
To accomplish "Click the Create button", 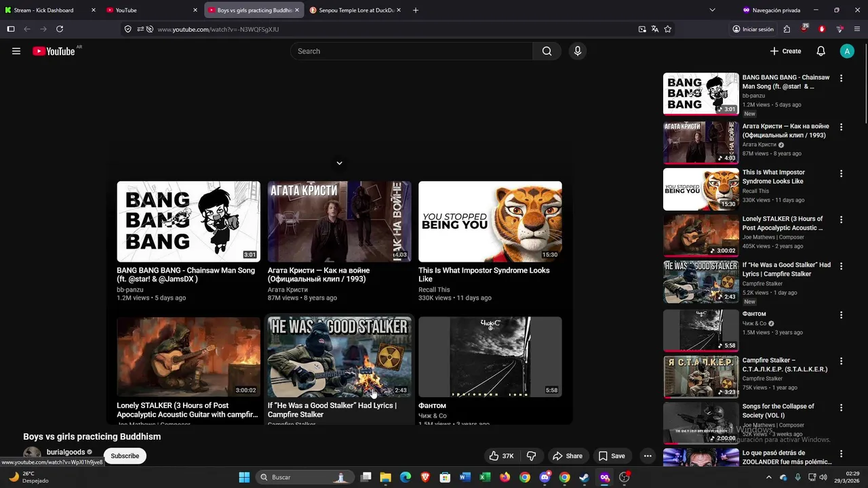I will 785,51.
